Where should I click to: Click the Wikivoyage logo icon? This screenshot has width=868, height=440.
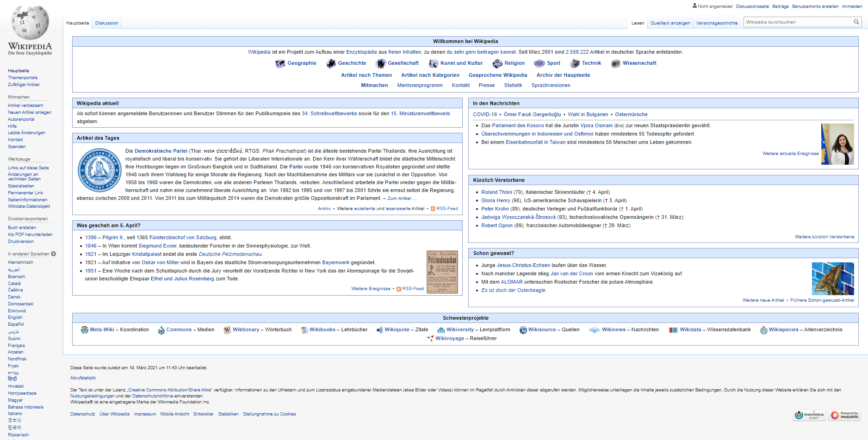coord(430,339)
